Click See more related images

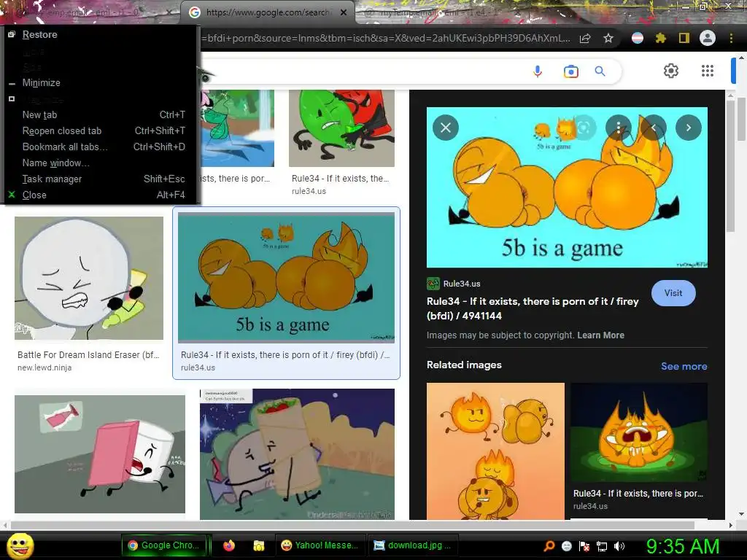point(684,366)
